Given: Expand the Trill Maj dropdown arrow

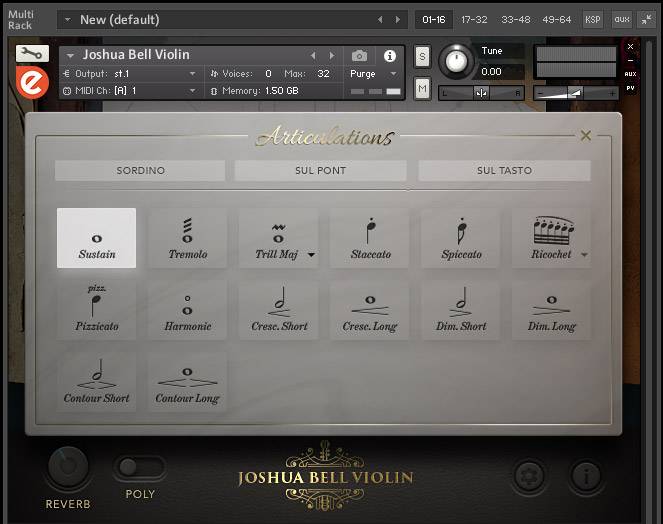Looking at the screenshot, I should (311, 255).
